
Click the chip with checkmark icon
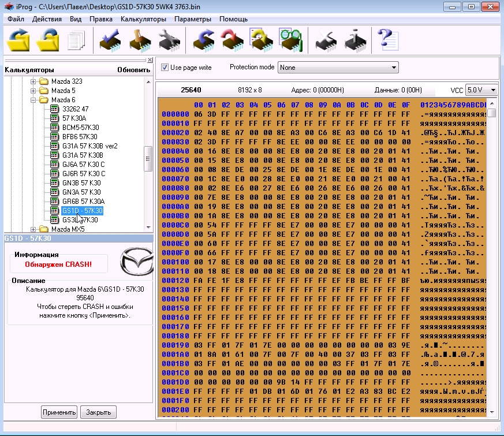coord(110,40)
